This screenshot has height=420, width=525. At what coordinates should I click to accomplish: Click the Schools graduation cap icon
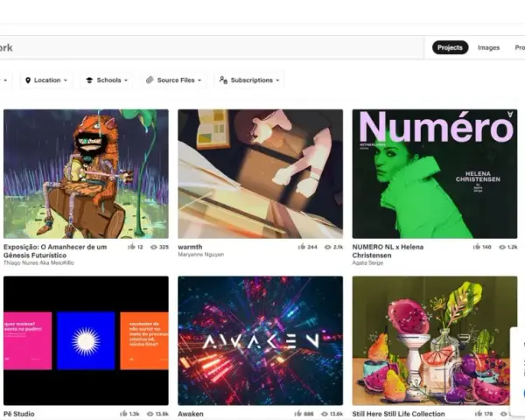point(89,80)
